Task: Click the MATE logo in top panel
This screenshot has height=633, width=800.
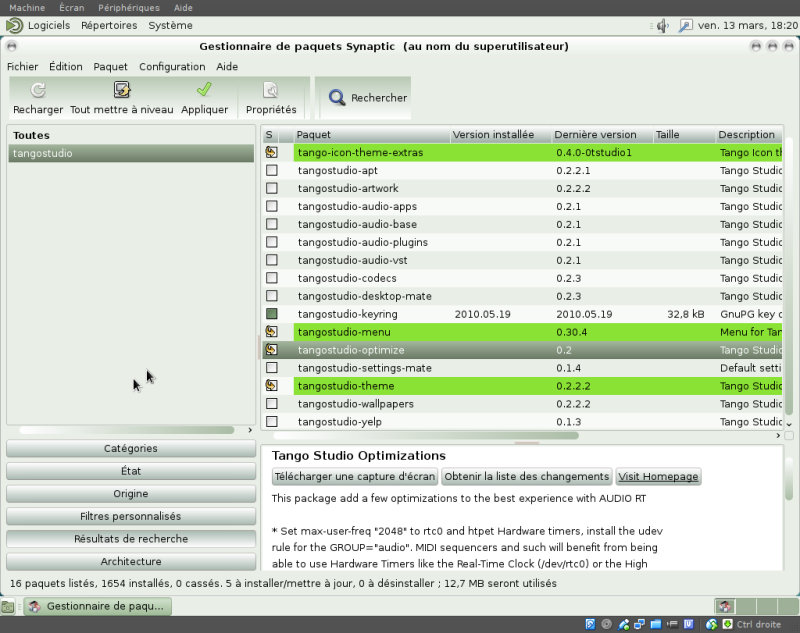Action: click(x=14, y=26)
